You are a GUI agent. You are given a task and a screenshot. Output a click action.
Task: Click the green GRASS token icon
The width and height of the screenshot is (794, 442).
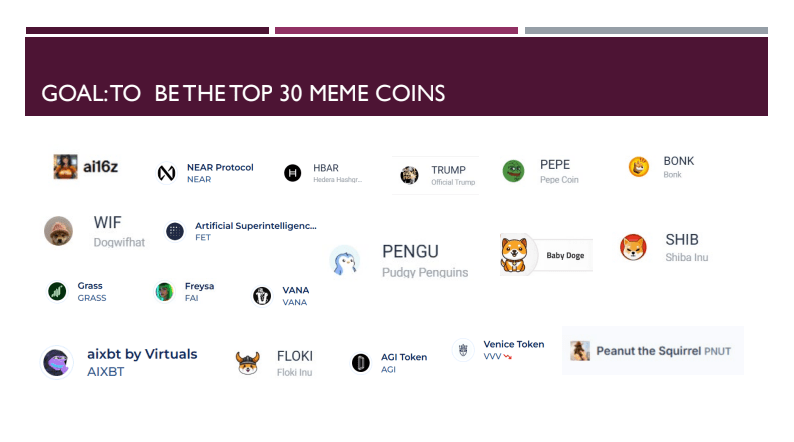[57, 291]
